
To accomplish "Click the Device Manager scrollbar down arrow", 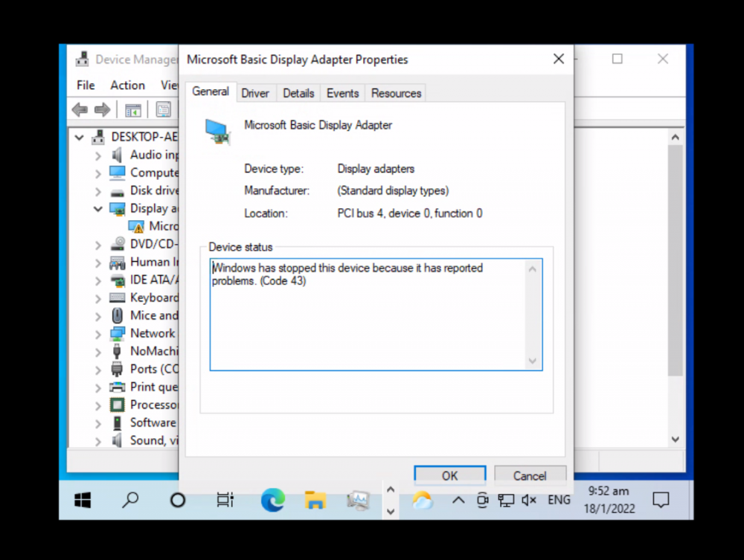I will point(676,440).
